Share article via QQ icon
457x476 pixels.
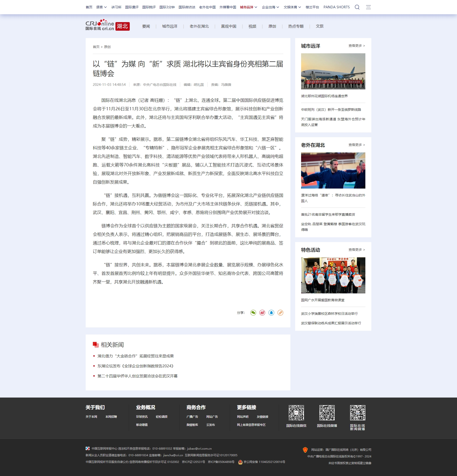271,313
